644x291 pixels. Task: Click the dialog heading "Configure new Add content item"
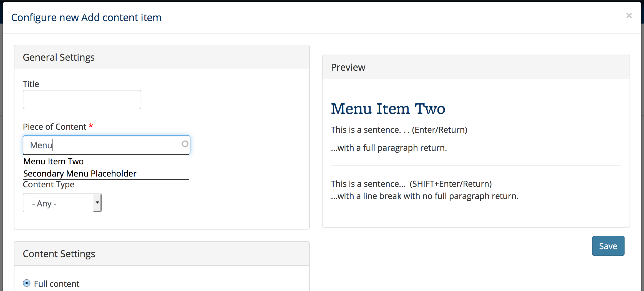(86, 17)
